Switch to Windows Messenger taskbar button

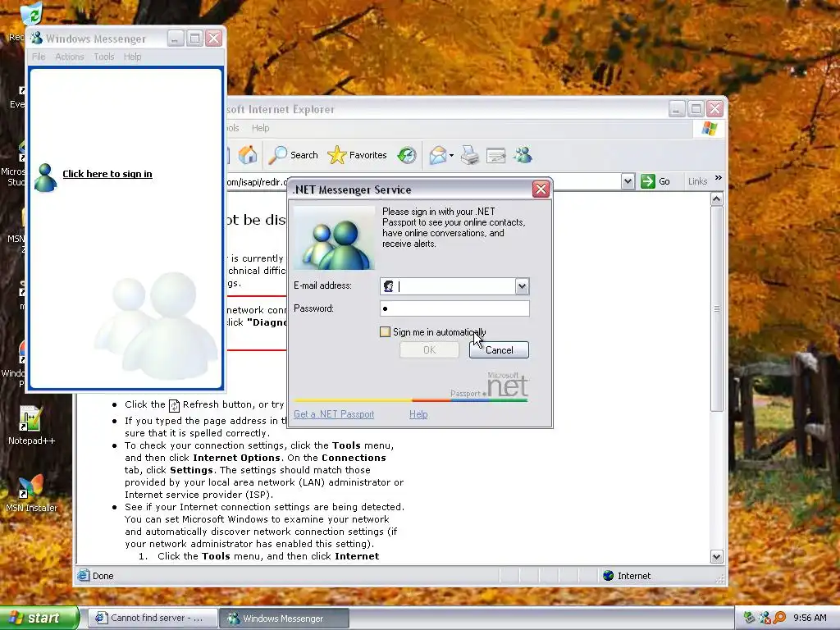click(284, 618)
